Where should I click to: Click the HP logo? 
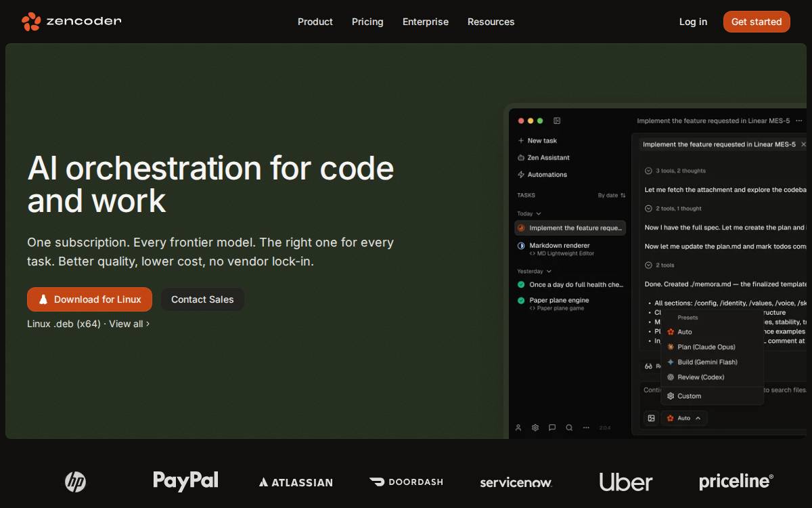(75, 482)
